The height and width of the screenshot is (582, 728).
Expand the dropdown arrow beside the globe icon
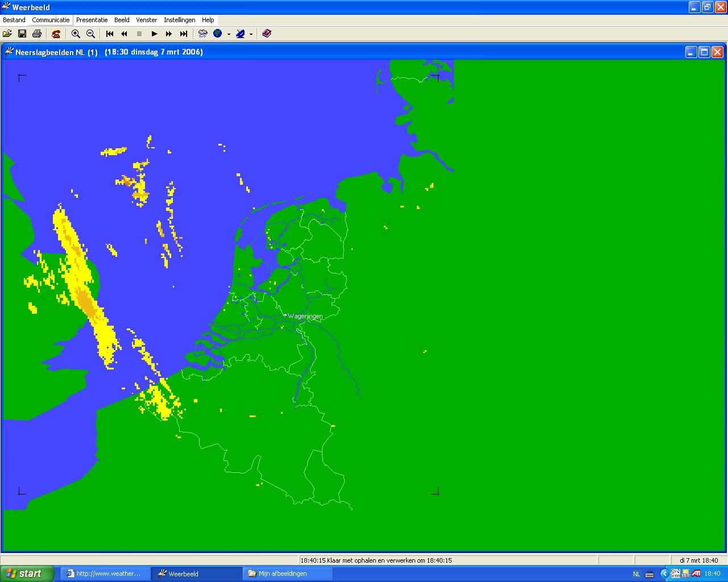[229, 34]
